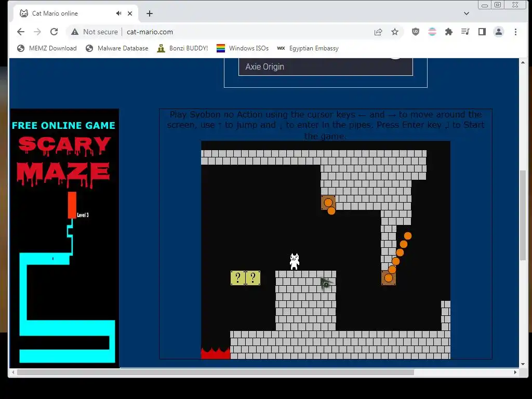532x399 pixels.
Task: Toggle the browser side panel
Action: click(x=482, y=32)
